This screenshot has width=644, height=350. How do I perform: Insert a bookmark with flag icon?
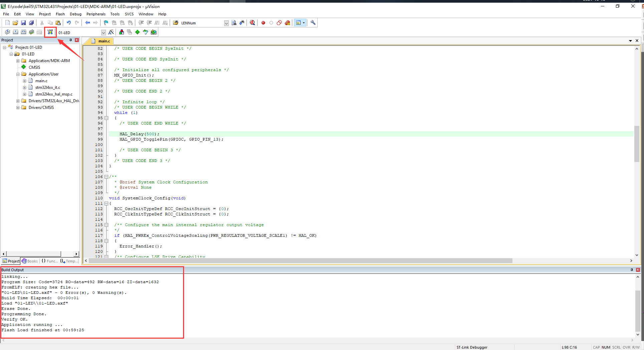tap(106, 23)
